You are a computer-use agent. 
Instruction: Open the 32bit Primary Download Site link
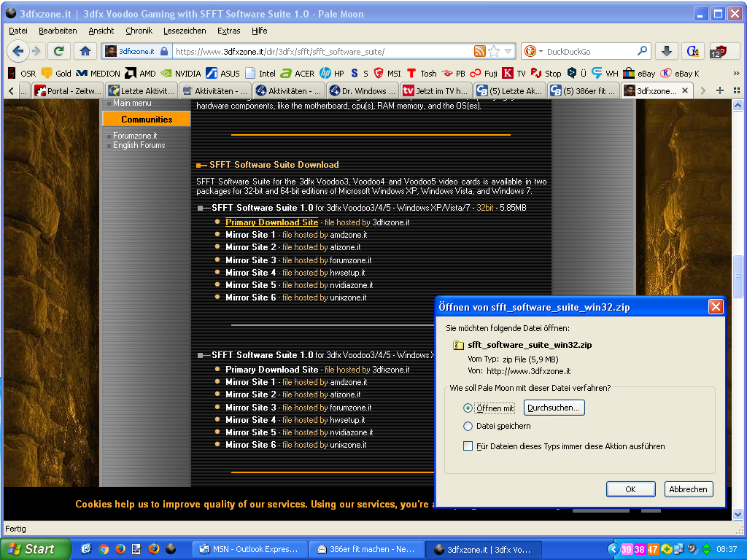click(x=271, y=222)
